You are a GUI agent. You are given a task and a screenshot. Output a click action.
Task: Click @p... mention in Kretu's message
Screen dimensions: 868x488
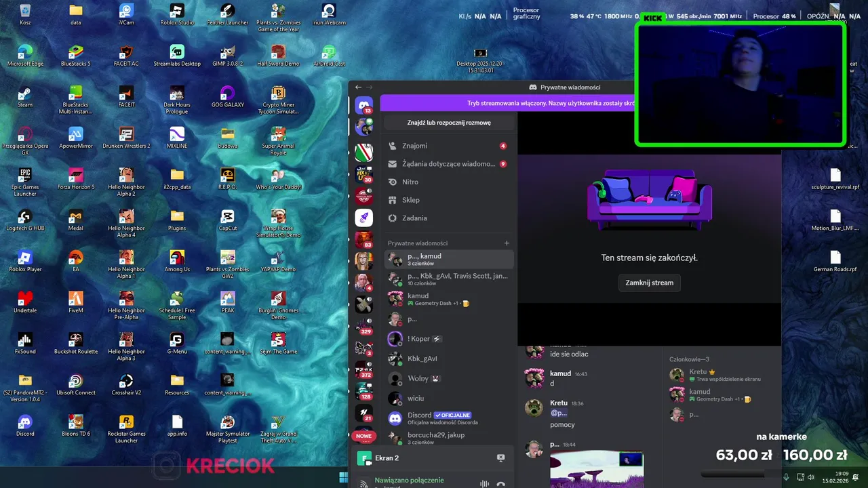(x=559, y=413)
